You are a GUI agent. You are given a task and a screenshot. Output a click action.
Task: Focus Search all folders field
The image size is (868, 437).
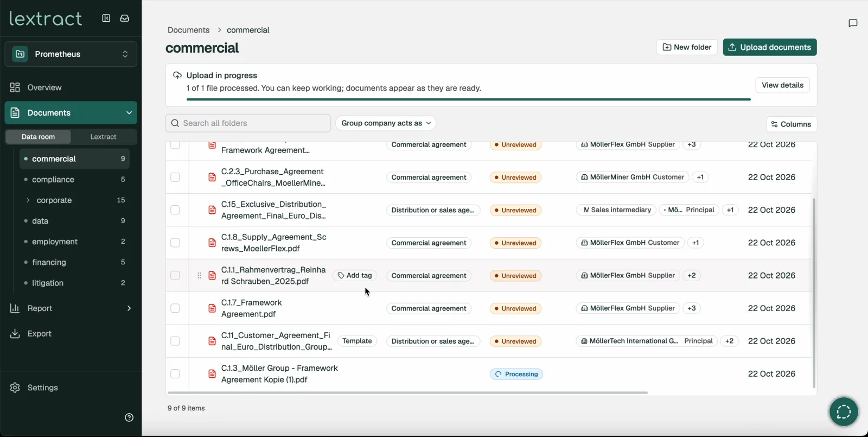pos(248,123)
